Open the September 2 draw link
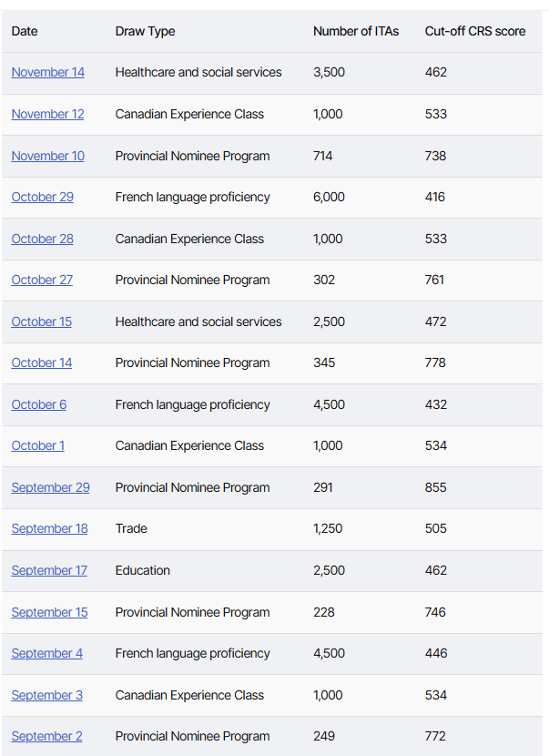549x756 pixels. tap(46, 736)
